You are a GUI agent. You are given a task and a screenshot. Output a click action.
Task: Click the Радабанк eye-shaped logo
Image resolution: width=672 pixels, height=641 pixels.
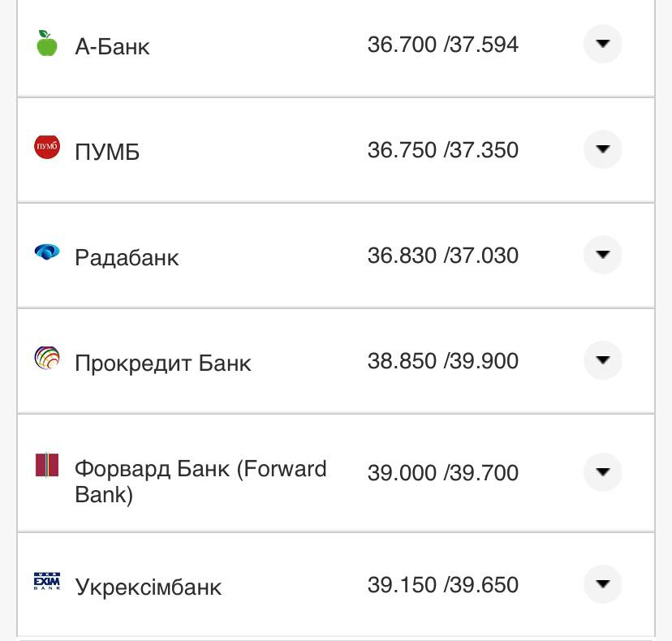pos(47,250)
